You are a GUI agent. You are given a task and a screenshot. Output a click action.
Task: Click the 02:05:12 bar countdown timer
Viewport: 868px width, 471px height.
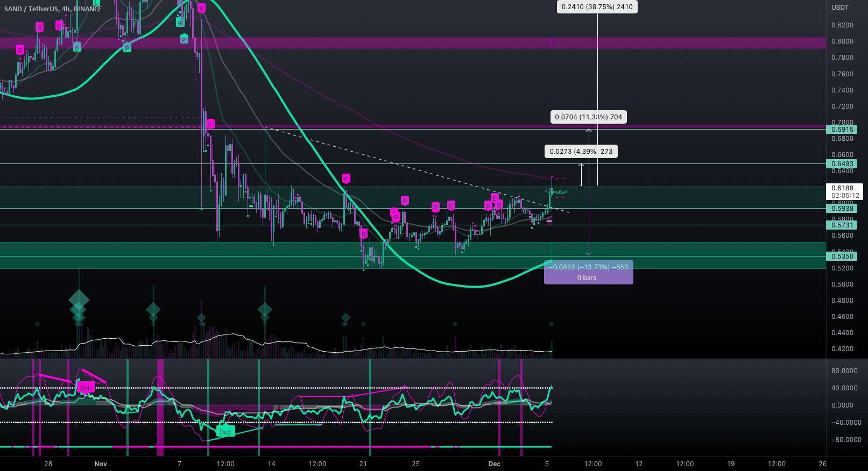845,196
